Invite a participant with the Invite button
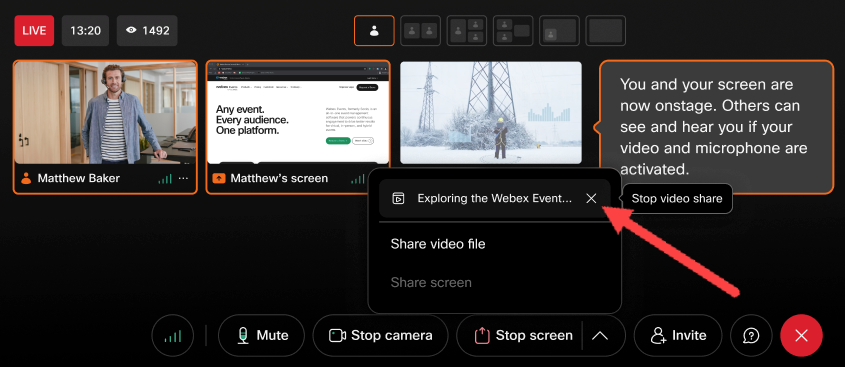The image size is (845, 367). [x=678, y=336]
